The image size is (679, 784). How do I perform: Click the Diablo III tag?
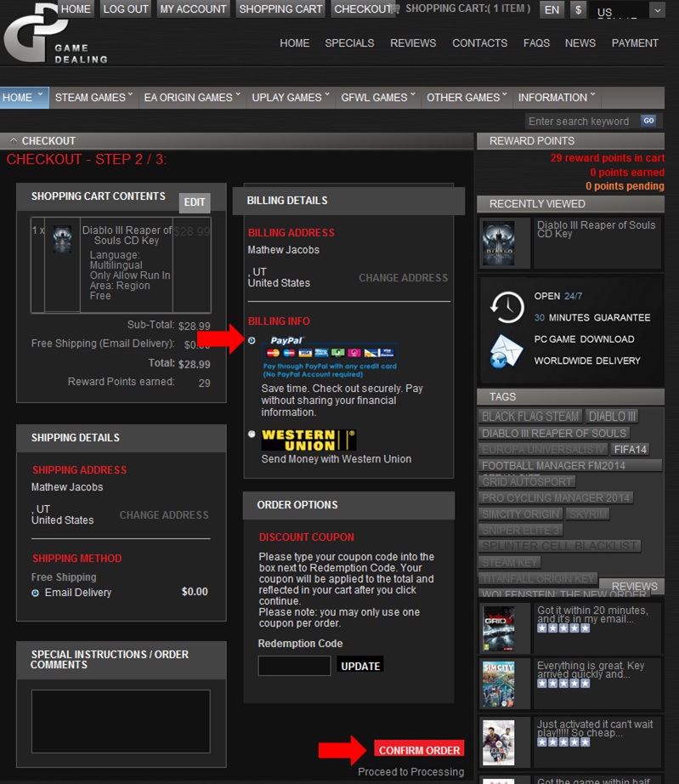pyautogui.click(x=612, y=416)
